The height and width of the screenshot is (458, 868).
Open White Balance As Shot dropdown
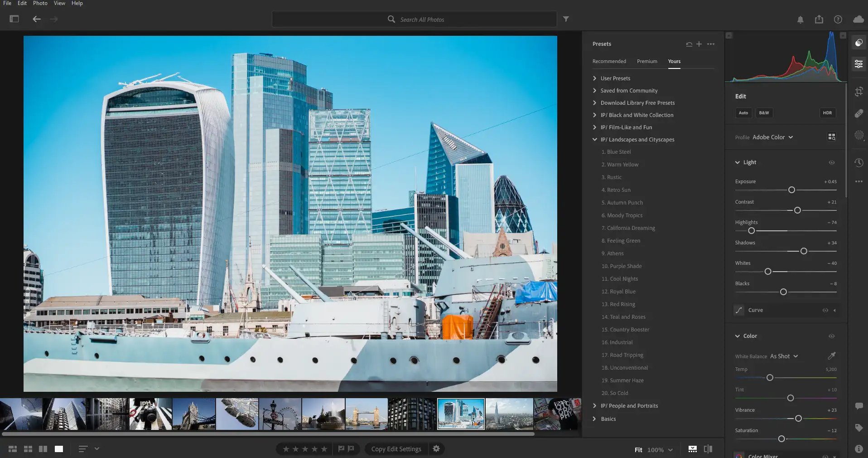[784, 356]
